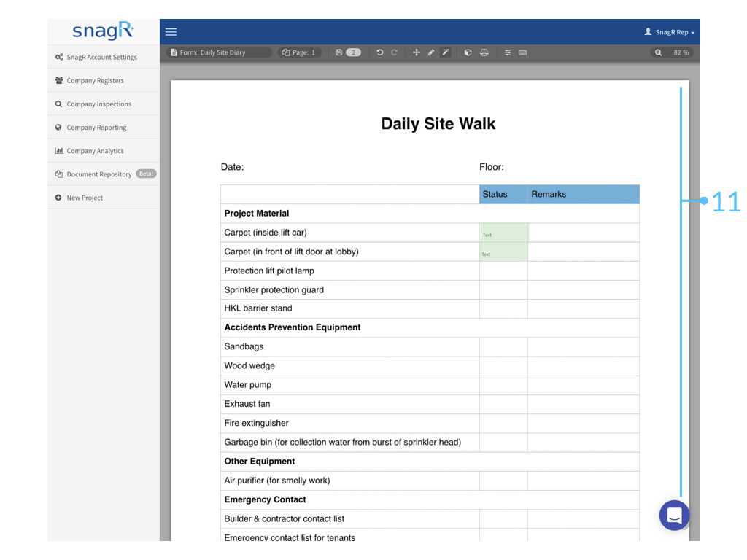Open the chat support bubble
Image resolution: width=747 pixels, height=560 pixels.
point(674,516)
